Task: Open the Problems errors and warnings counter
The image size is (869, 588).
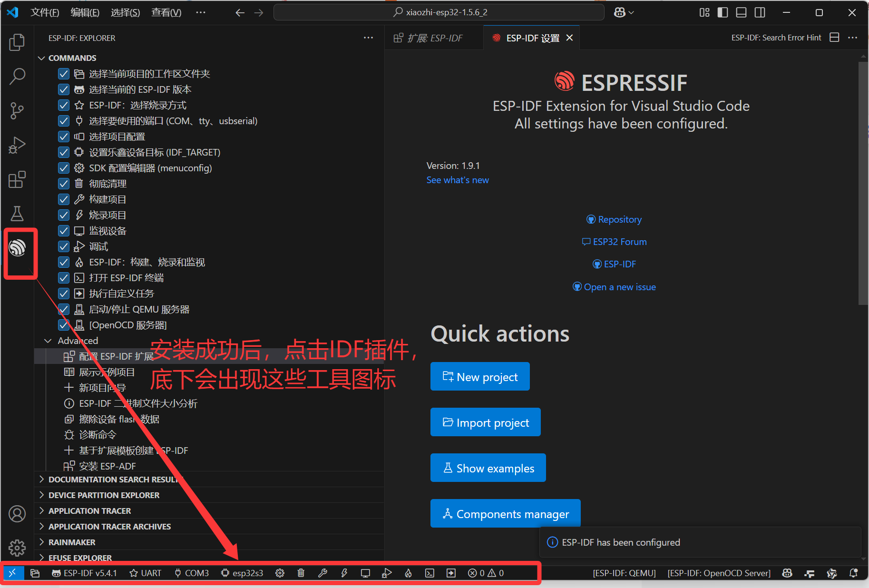Action: pos(486,573)
